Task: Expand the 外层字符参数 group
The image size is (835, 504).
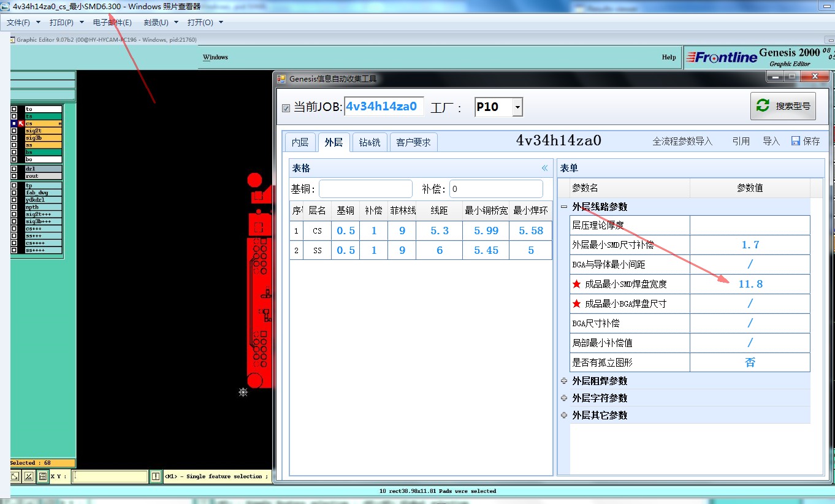Action: 564,398
